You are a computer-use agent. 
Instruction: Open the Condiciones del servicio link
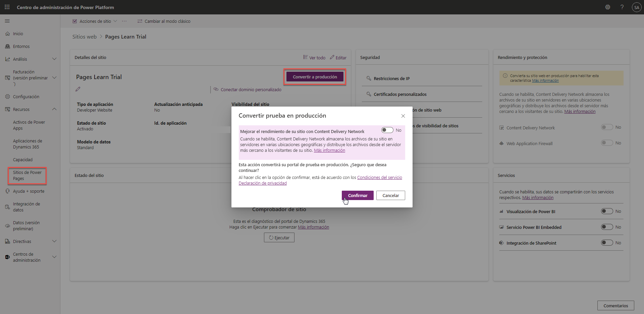tap(380, 178)
